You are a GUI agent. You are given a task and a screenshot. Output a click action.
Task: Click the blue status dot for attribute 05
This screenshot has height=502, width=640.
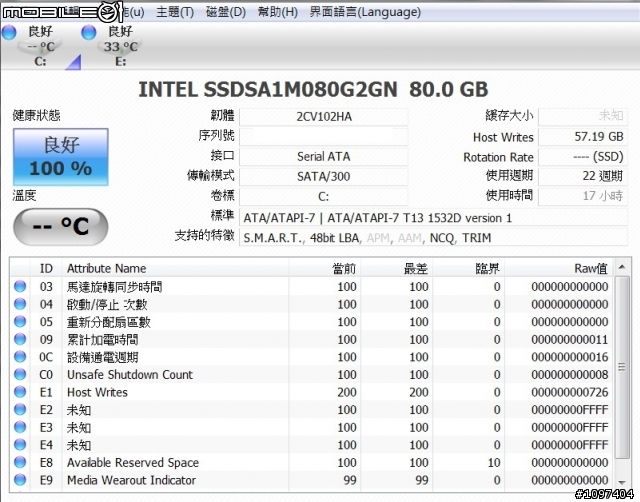click(20, 322)
